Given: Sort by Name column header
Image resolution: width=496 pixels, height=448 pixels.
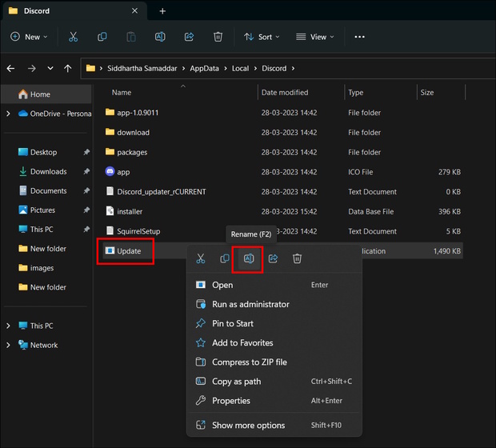Looking at the screenshot, I should click(122, 92).
